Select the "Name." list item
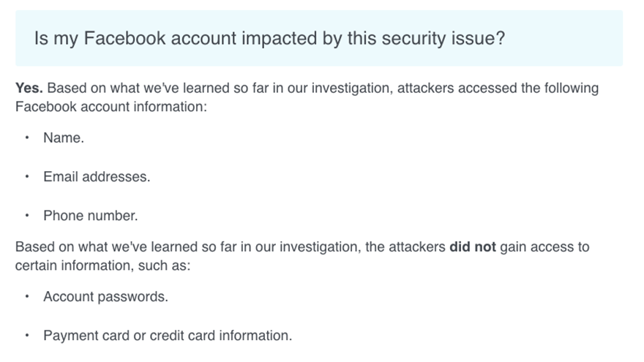 pos(64,137)
